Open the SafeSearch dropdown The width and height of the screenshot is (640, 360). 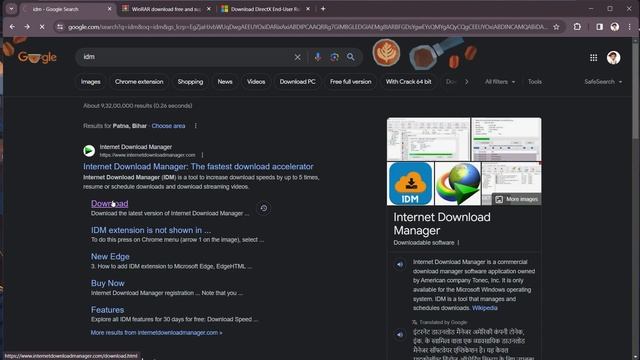[x=603, y=82]
